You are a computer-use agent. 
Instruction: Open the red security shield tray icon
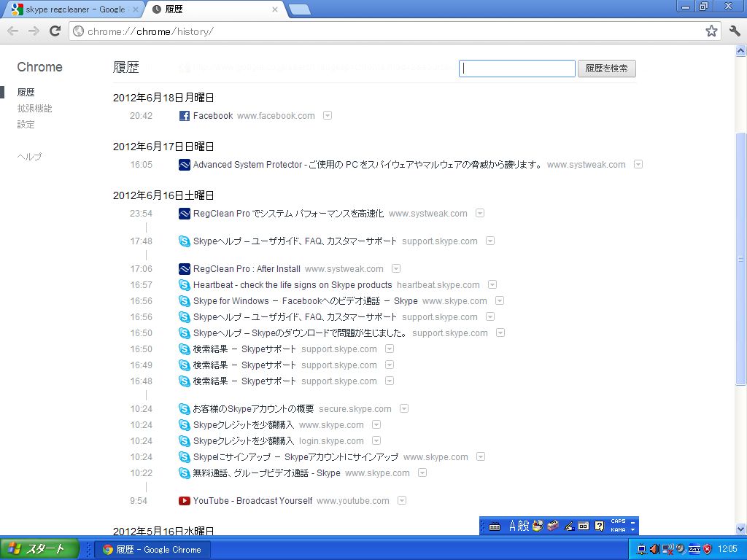click(x=707, y=549)
